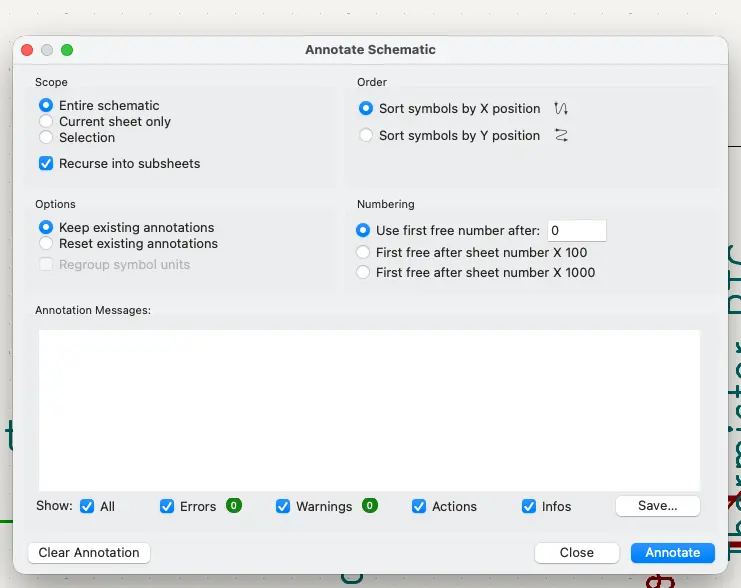The width and height of the screenshot is (741, 588).
Task: Click the Options section heading
Action: 55,204
